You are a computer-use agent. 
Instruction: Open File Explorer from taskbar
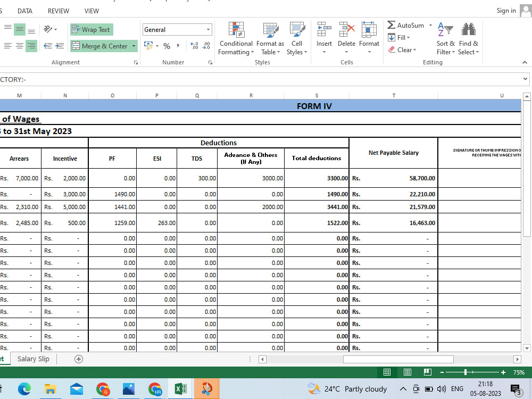click(50, 389)
